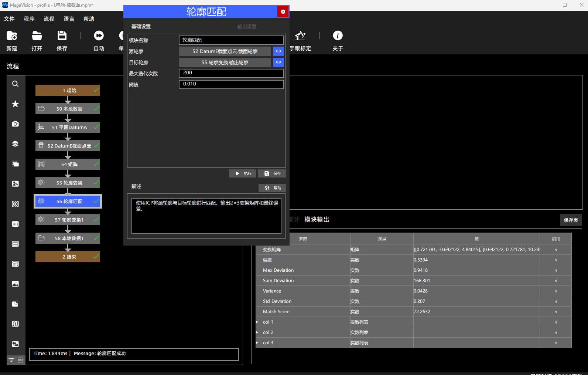This screenshot has width=588, height=375.
Task: Click the link icon beside 源轮廓
Action: coord(278,51)
